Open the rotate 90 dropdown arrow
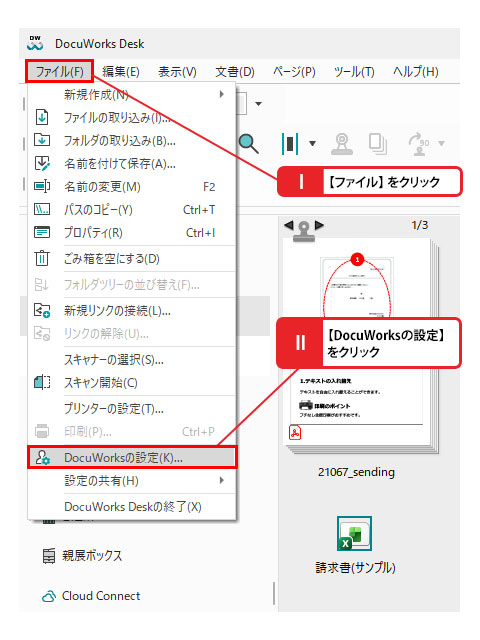This screenshot has height=640, width=480. [x=441, y=143]
